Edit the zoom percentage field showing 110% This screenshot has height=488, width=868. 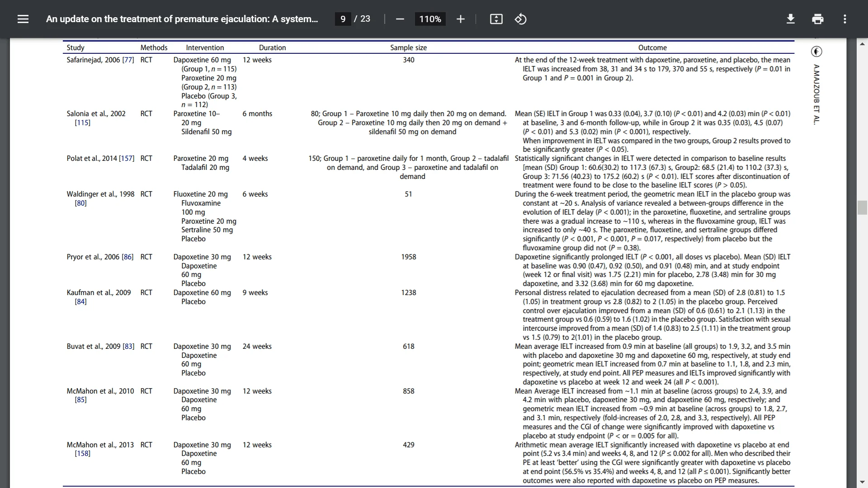tap(430, 19)
